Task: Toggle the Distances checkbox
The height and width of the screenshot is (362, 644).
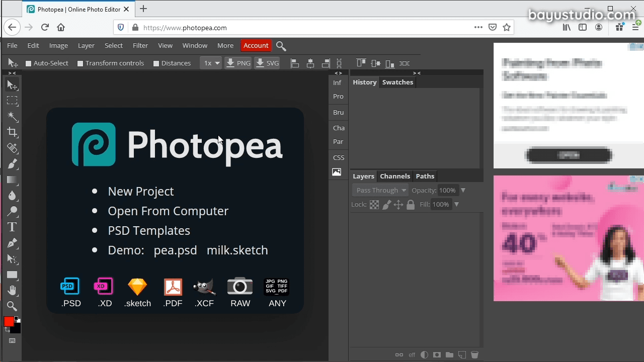Action: click(x=156, y=63)
